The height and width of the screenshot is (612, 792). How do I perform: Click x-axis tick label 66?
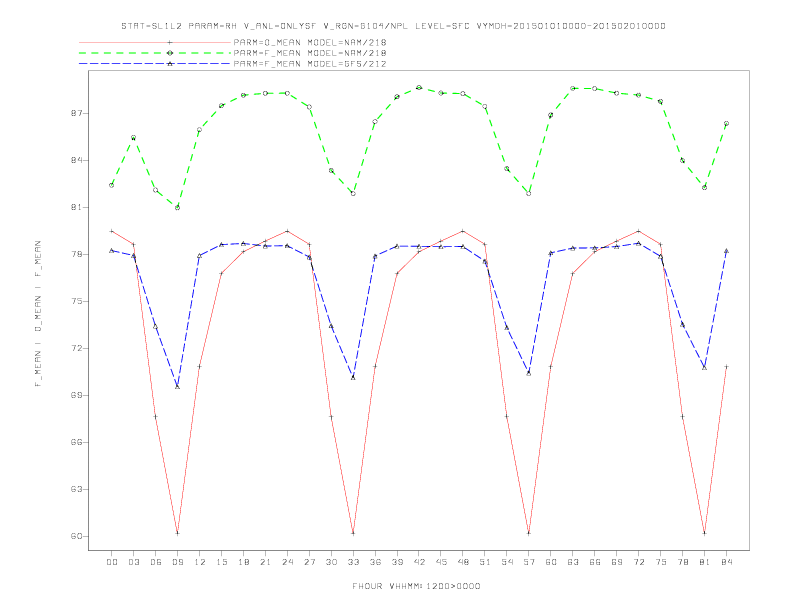(595, 562)
